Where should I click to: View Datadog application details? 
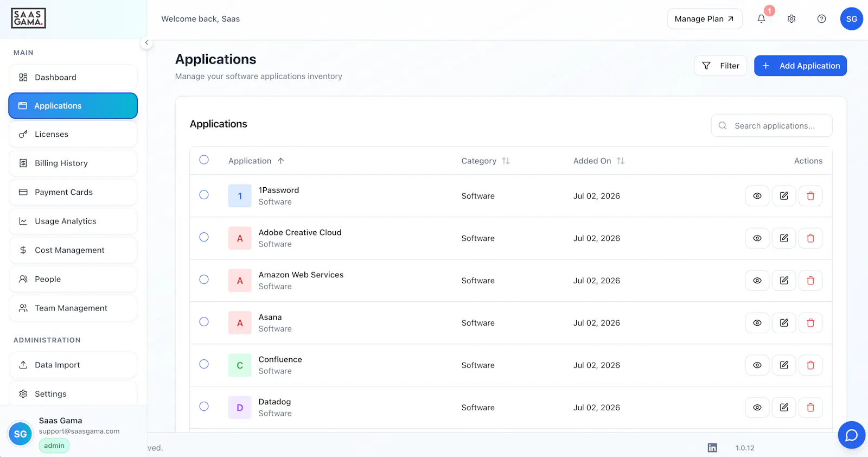coord(757,408)
